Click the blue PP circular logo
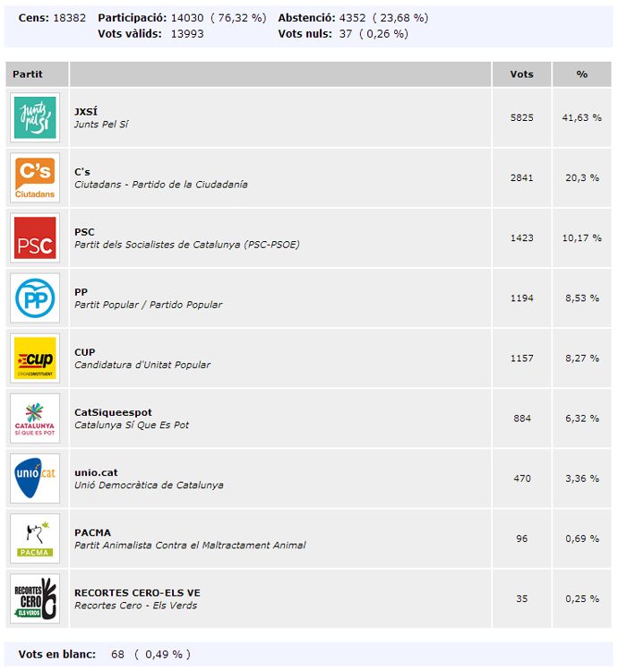The image size is (618, 672). point(36,297)
